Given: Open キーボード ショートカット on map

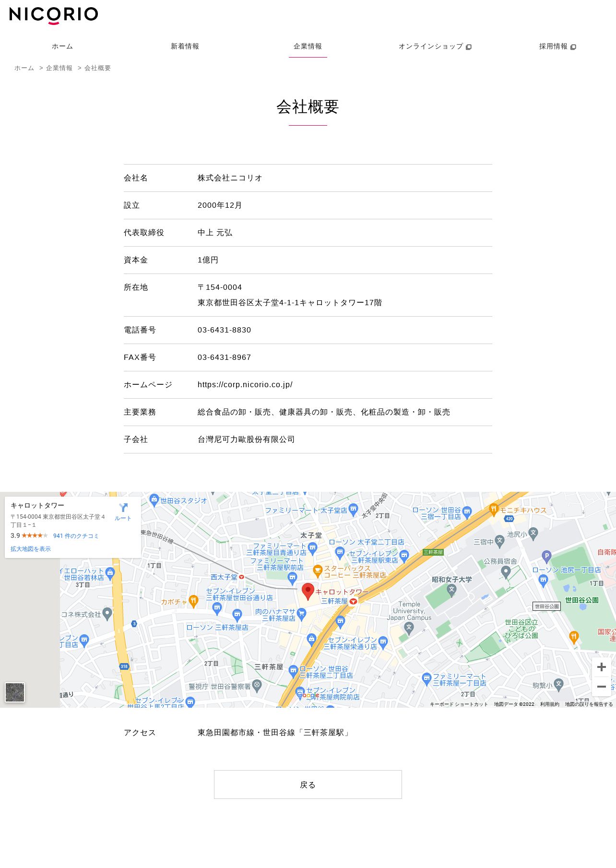Looking at the screenshot, I should 459,704.
